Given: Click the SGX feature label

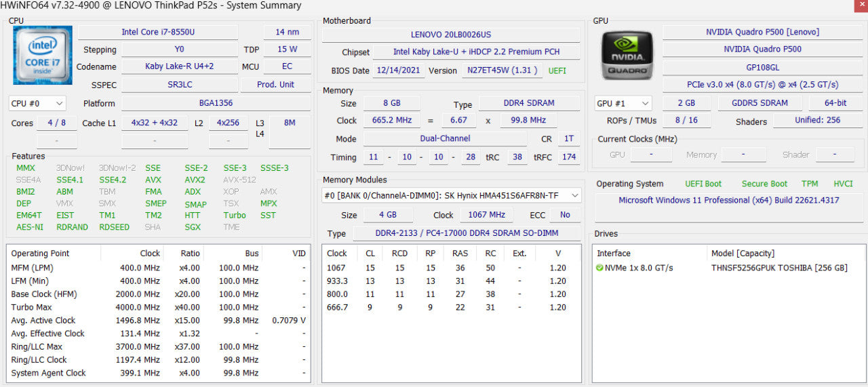Looking at the screenshot, I should [x=193, y=227].
